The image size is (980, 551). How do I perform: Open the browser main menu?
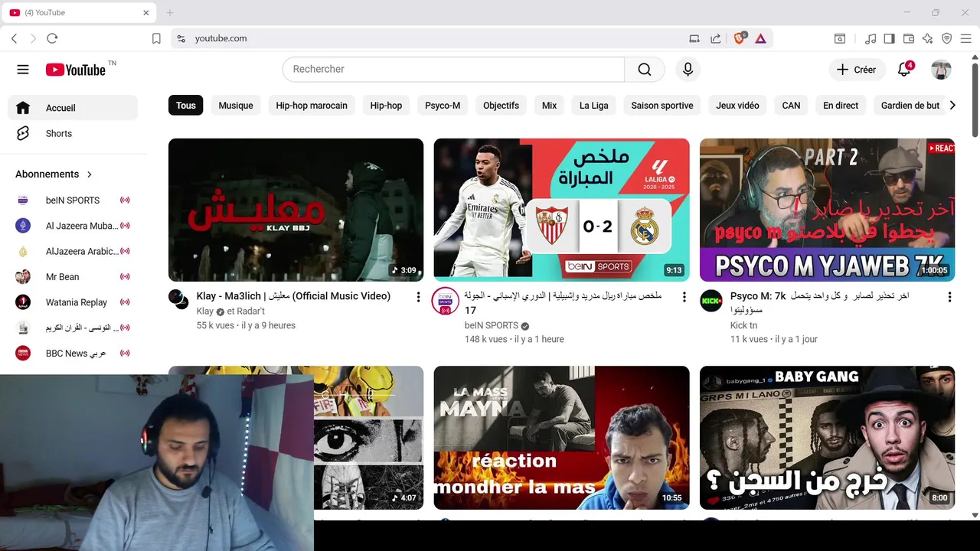(966, 38)
